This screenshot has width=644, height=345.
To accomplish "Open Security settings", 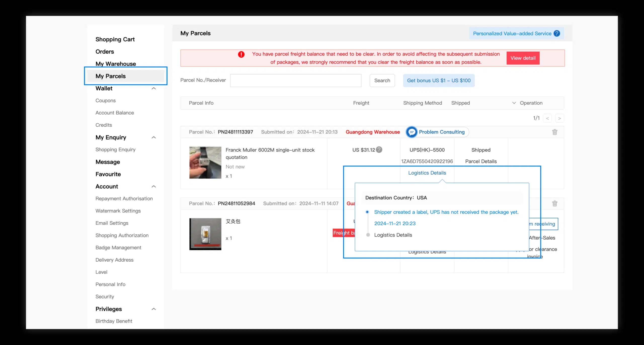I will (x=105, y=297).
